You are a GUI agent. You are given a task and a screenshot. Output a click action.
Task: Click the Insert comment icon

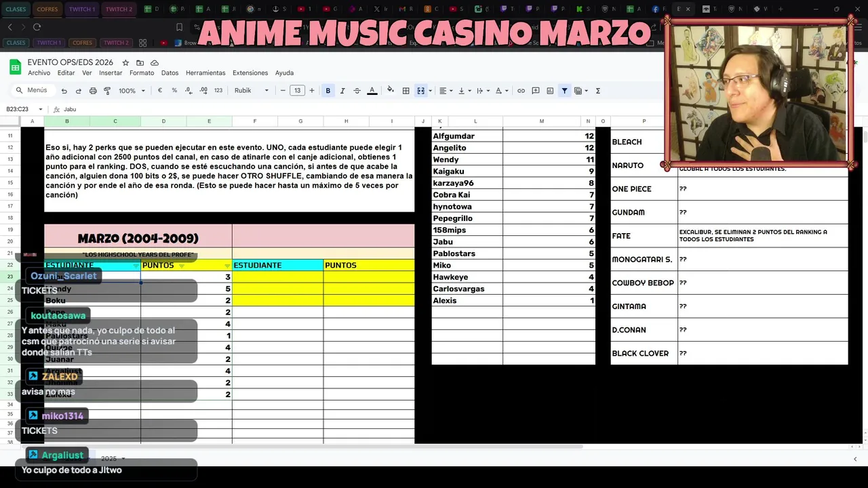(x=536, y=91)
